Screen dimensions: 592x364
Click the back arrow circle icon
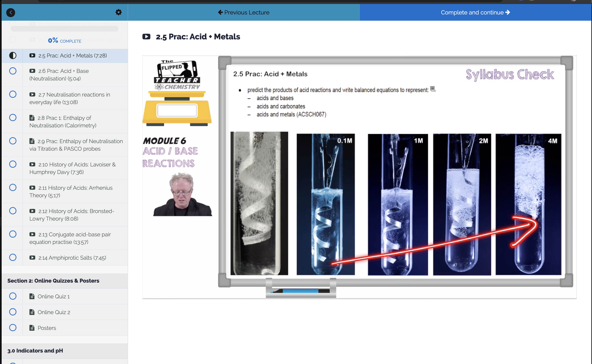coord(11,12)
